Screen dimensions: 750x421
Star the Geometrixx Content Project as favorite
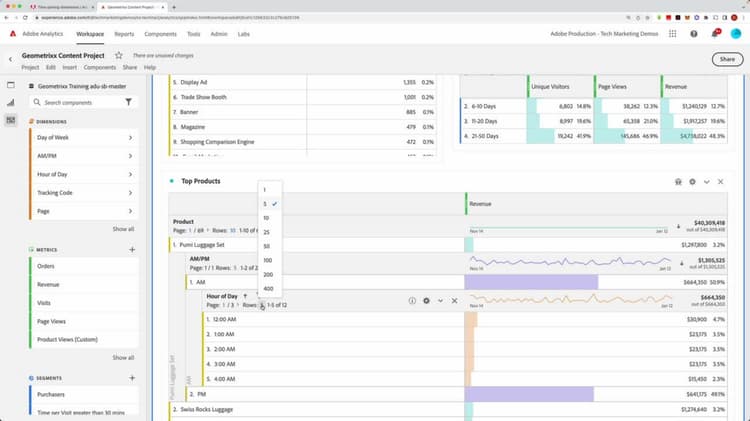[x=119, y=55]
